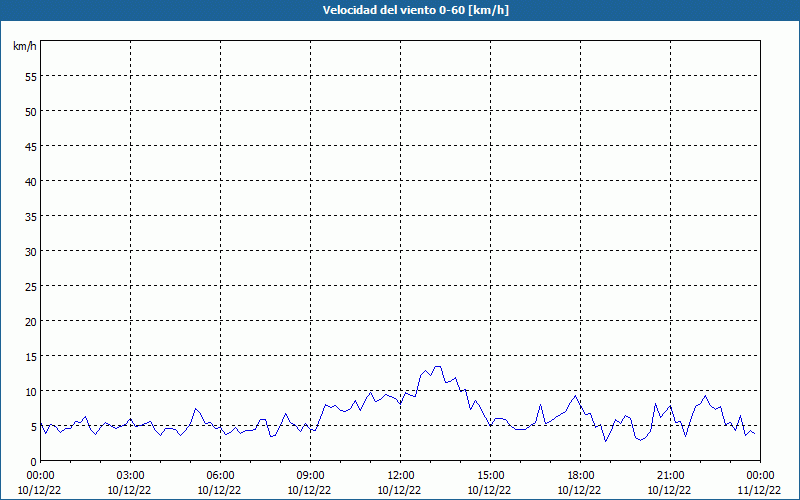Viewport: 800px width, 500px height.
Task: Click the "00:00" label above 11/12/22
Action: [760, 476]
